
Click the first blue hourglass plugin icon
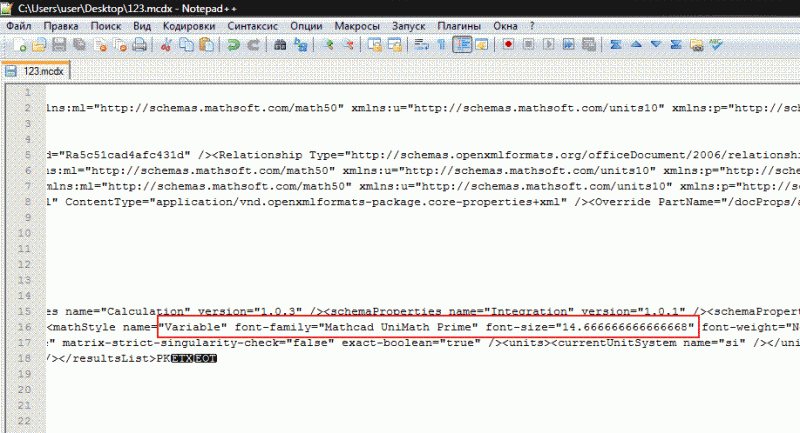coord(616,45)
